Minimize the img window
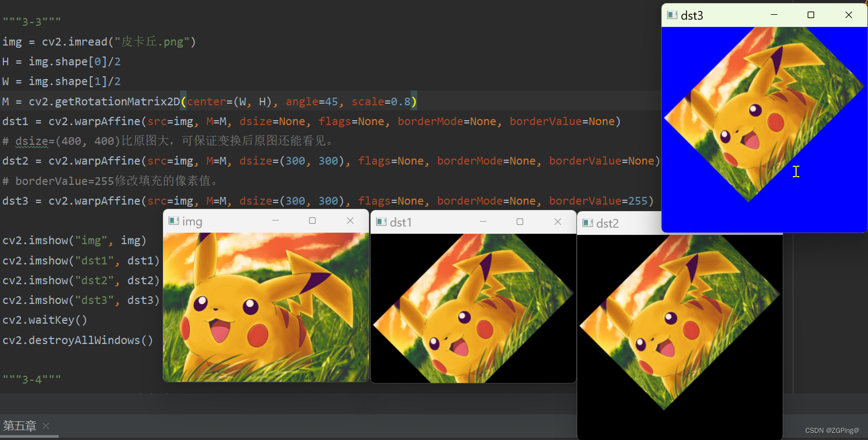The height and width of the screenshot is (440, 868). tap(276, 221)
